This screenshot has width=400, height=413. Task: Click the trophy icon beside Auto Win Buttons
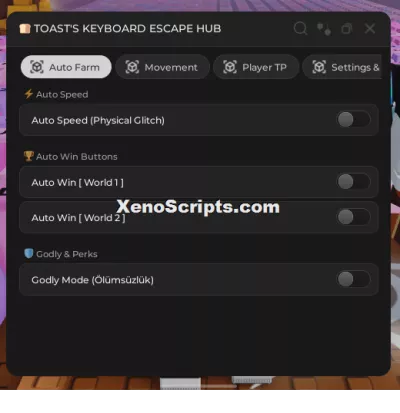29,156
